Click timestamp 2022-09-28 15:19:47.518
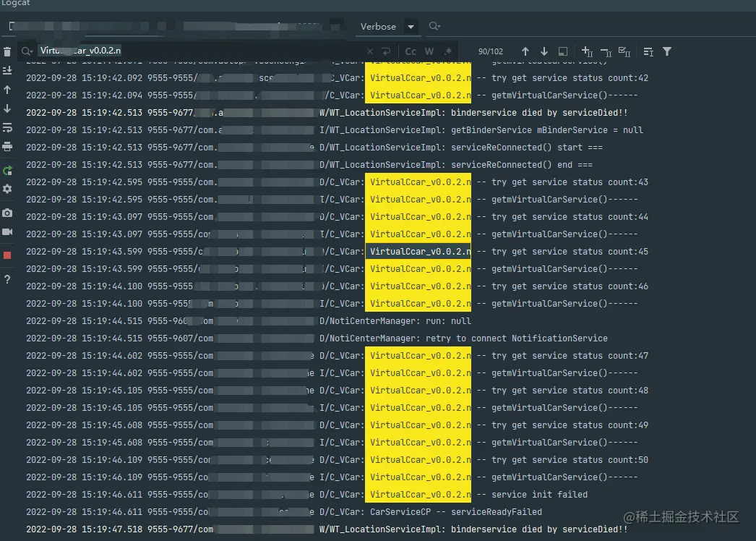756x541 pixels. coord(84,529)
